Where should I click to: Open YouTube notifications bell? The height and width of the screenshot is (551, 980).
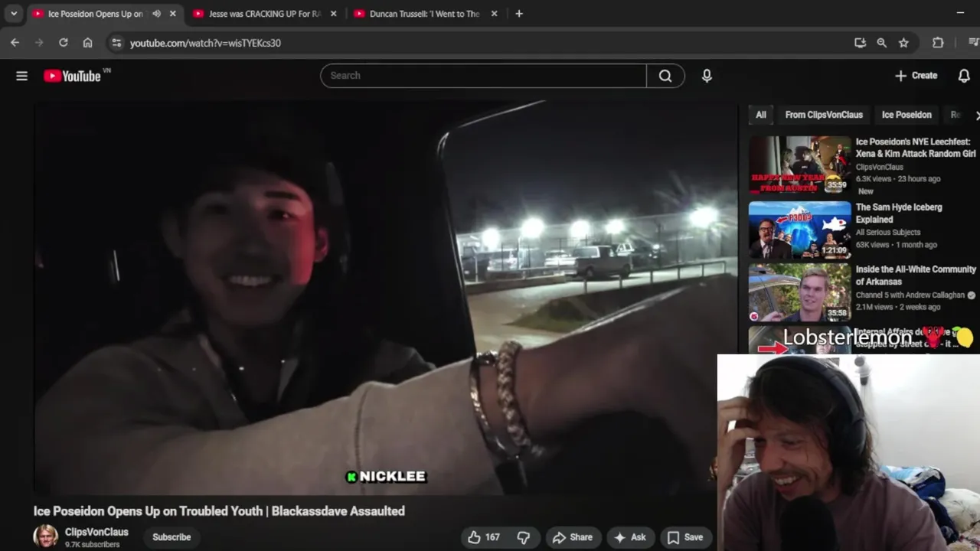(x=964, y=76)
